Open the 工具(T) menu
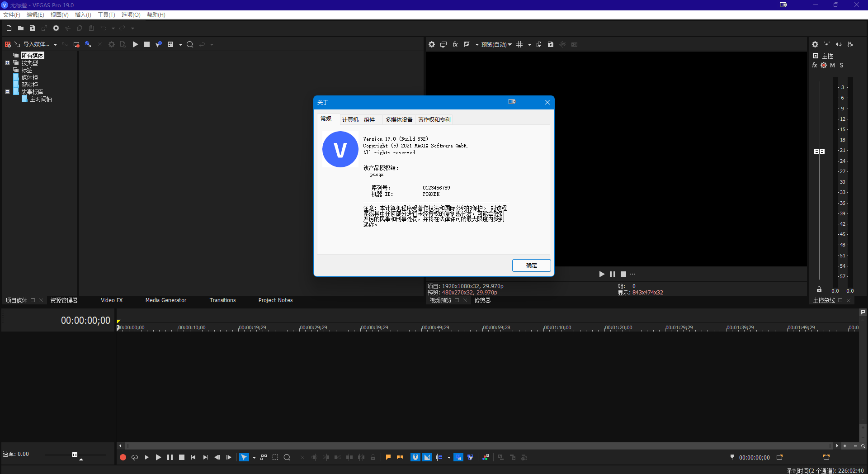 coord(106,14)
